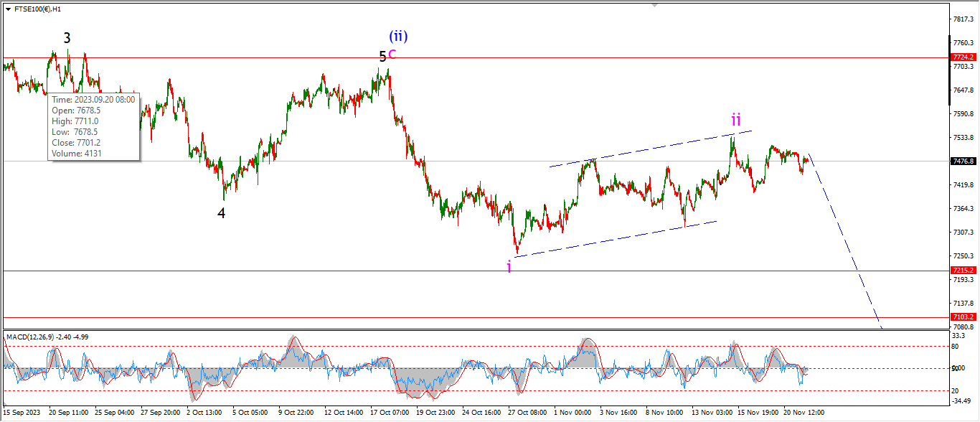Screen dimensions: 980x422
Task: Click the current price tag 7476.8
Action: click(962, 161)
